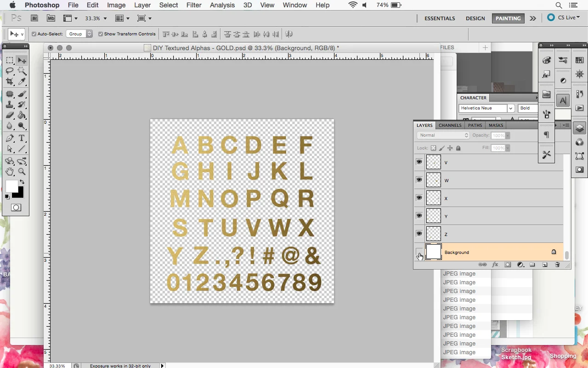Image resolution: width=588 pixels, height=368 pixels.
Task: Select the Crop tool
Action: click(10, 81)
